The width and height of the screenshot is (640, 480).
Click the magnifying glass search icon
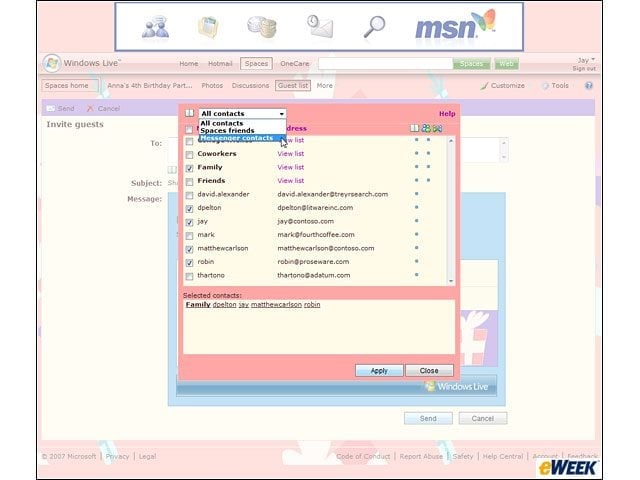[x=374, y=27]
